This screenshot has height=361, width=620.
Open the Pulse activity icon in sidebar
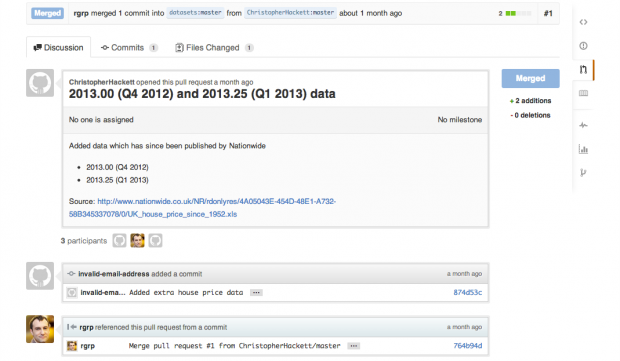tap(583, 125)
